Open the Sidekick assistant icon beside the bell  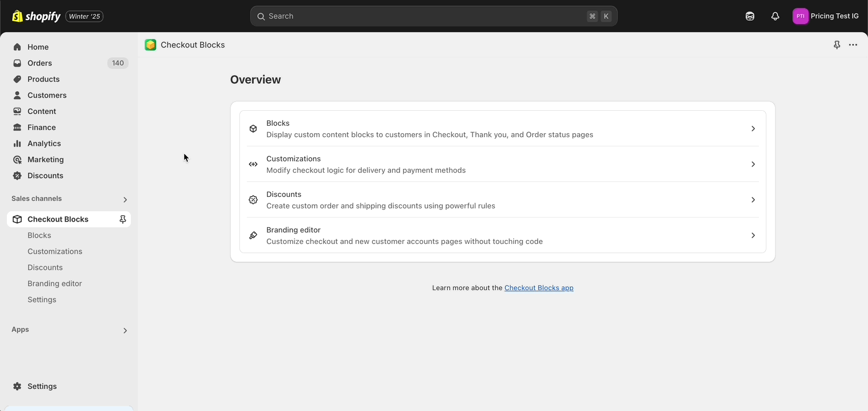(750, 16)
